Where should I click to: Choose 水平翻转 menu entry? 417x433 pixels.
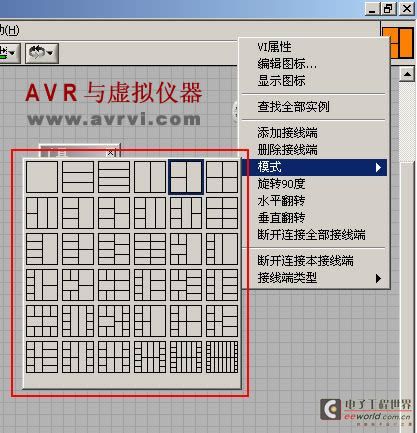281,201
